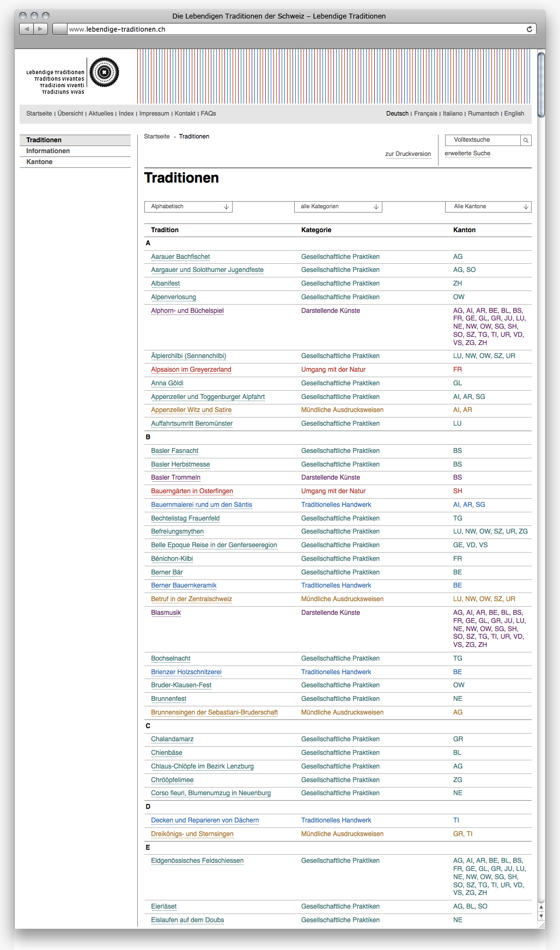The height and width of the screenshot is (950, 560).
Task: Switch language to Rumantsch
Action: tap(483, 113)
